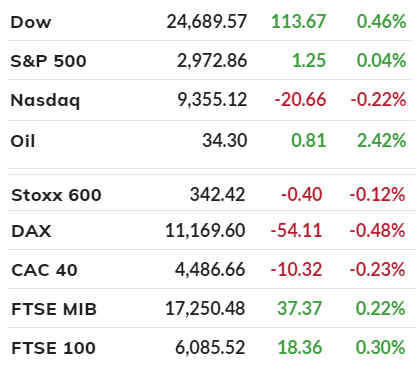This screenshot has width=418, height=372.
Task: Open the Dow index row
Action: point(210,21)
